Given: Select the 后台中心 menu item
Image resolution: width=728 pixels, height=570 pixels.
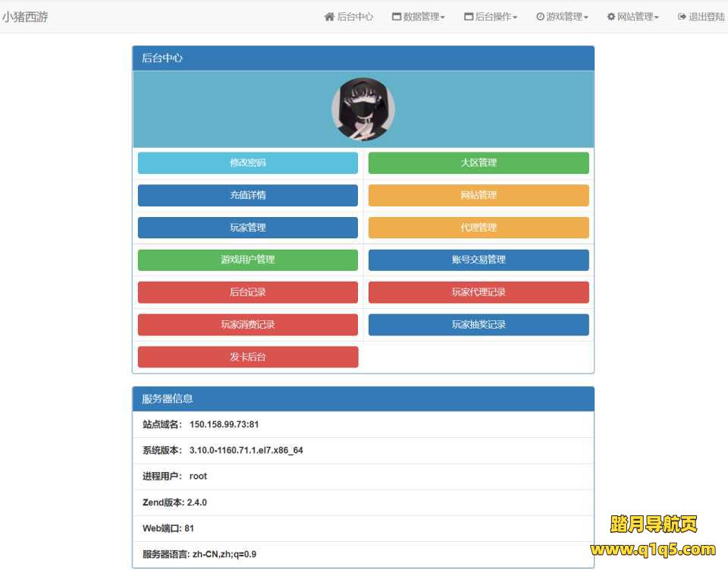Looking at the screenshot, I should (x=350, y=16).
